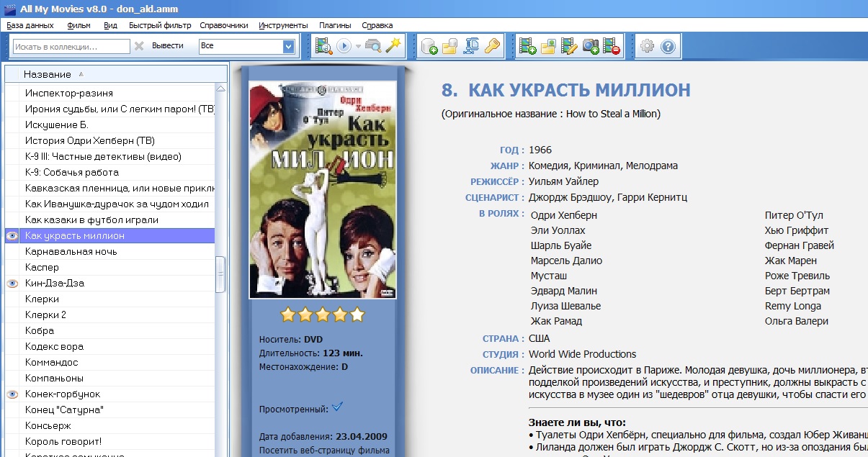Click studio 'World Wide Productions'
This screenshot has height=457, width=868.
[582, 354]
